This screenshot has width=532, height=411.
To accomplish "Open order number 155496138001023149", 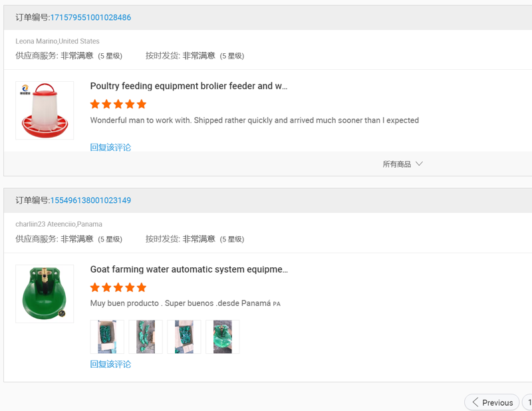I will click(x=90, y=200).
